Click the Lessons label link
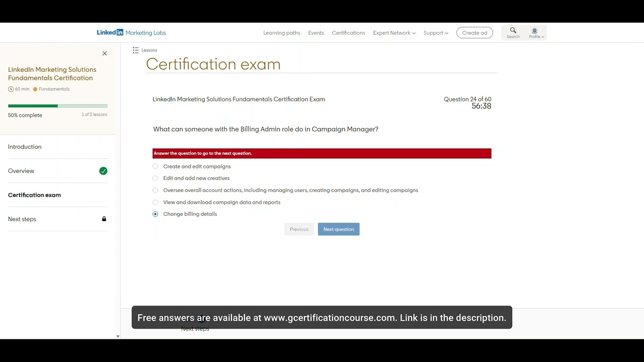The width and height of the screenshot is (644, 362). pyautogui.click(x=149, y=50)
